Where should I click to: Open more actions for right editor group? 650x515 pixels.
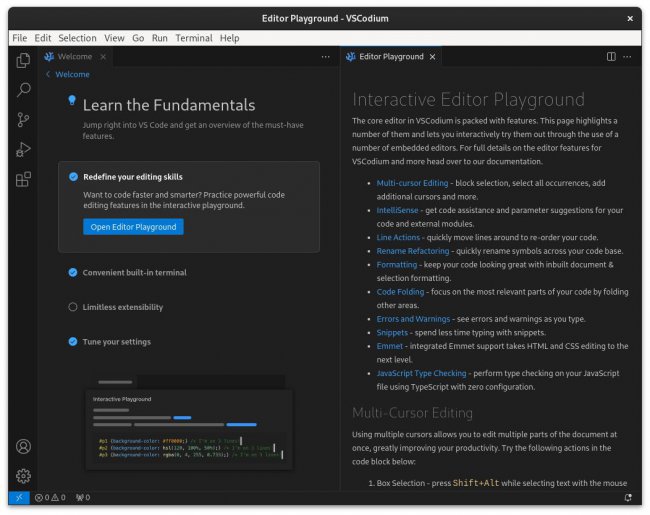pyautogui.click(x=627, y=57)
